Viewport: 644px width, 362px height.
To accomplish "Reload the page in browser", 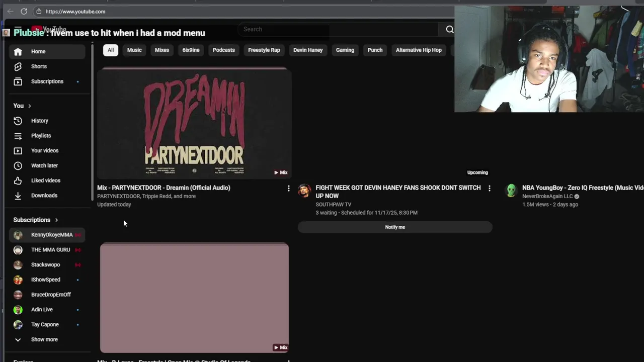I will [x=24, y=11].
